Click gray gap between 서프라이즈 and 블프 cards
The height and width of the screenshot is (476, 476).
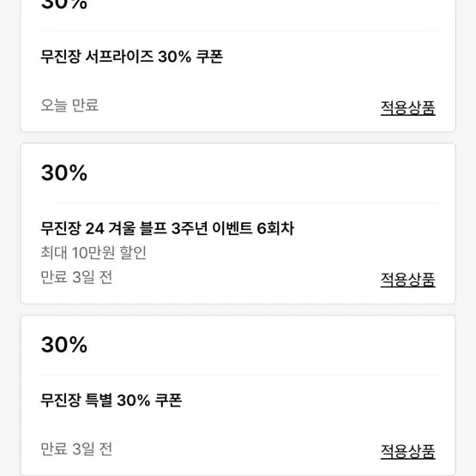pos(238,138)
